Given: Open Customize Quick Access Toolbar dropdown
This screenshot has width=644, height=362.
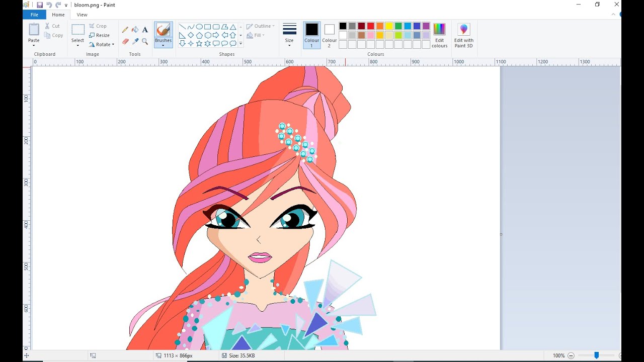Looking at the screenshot, I should (x=66, y=5).
